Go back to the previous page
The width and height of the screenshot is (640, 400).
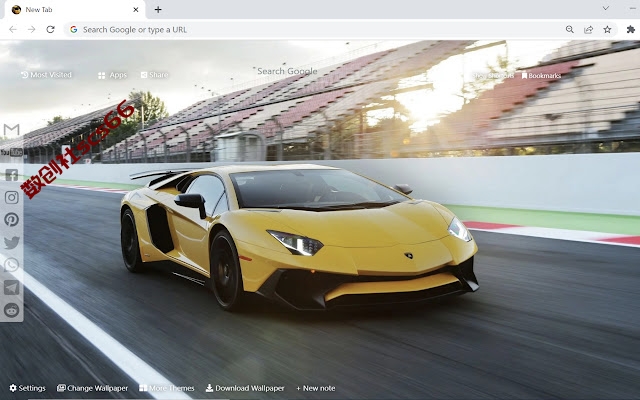[x=13, y=29]
